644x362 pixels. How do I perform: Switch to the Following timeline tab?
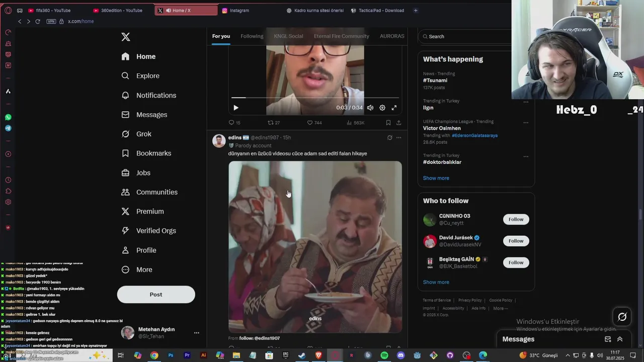(252, 36)
